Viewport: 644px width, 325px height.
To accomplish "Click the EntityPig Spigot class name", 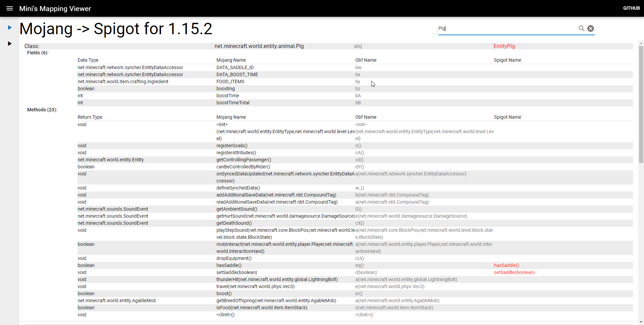I will coord(504,46).
